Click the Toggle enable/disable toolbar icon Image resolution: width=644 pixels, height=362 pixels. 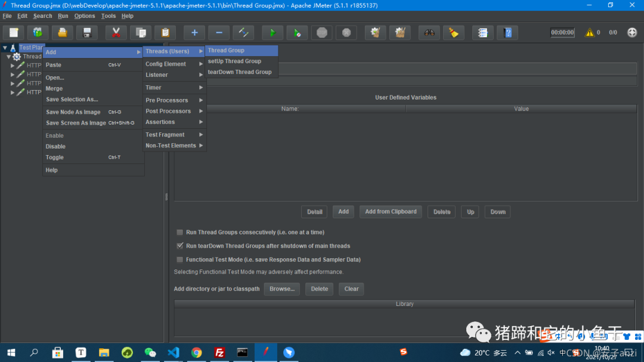tap(243, 32)
